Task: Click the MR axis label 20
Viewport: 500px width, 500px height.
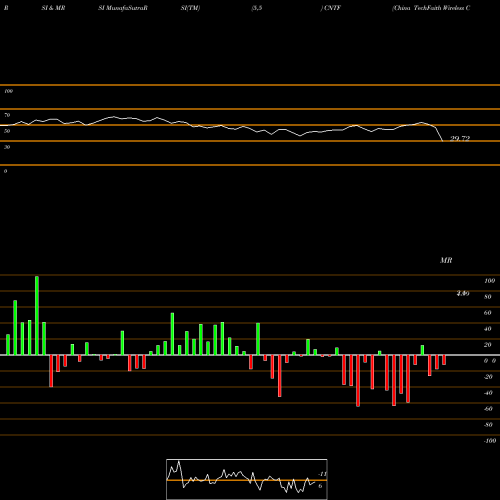Action: [x=488, y=345]
